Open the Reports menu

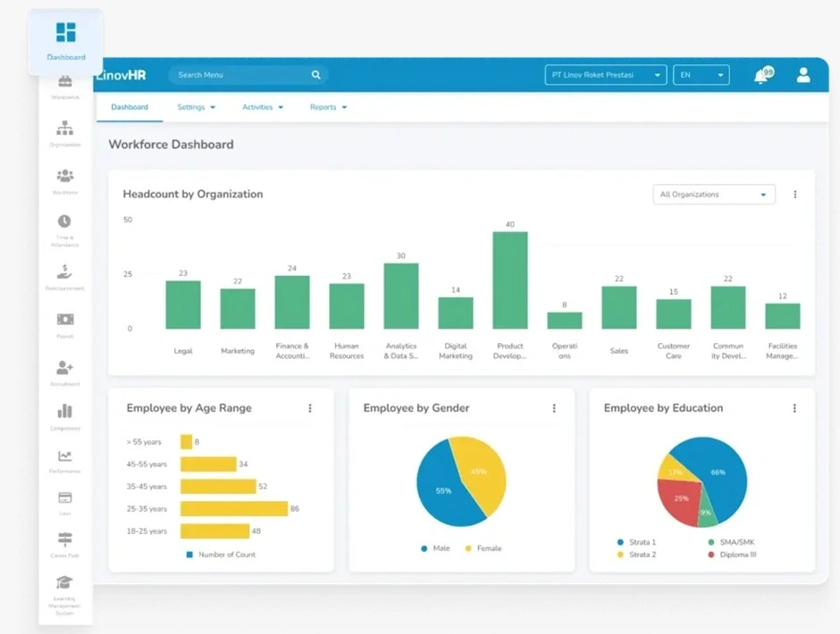[x=328, y=107]
